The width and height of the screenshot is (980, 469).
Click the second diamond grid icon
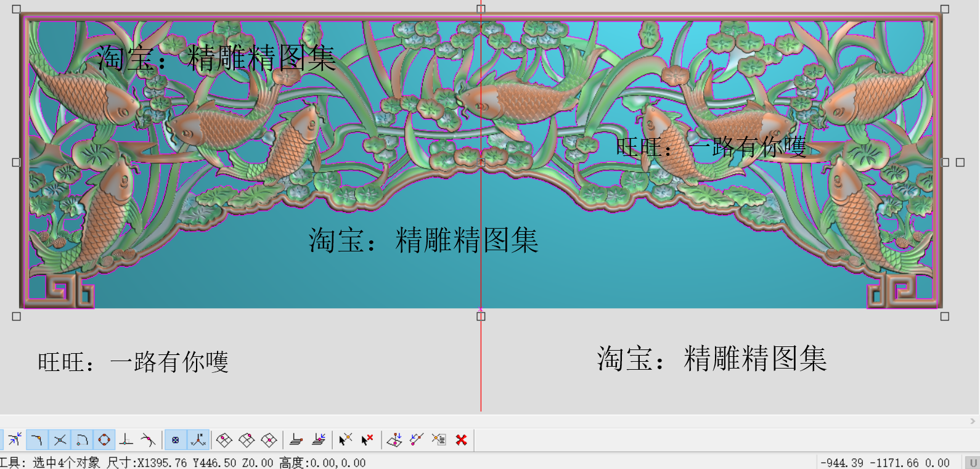point(247,439)
